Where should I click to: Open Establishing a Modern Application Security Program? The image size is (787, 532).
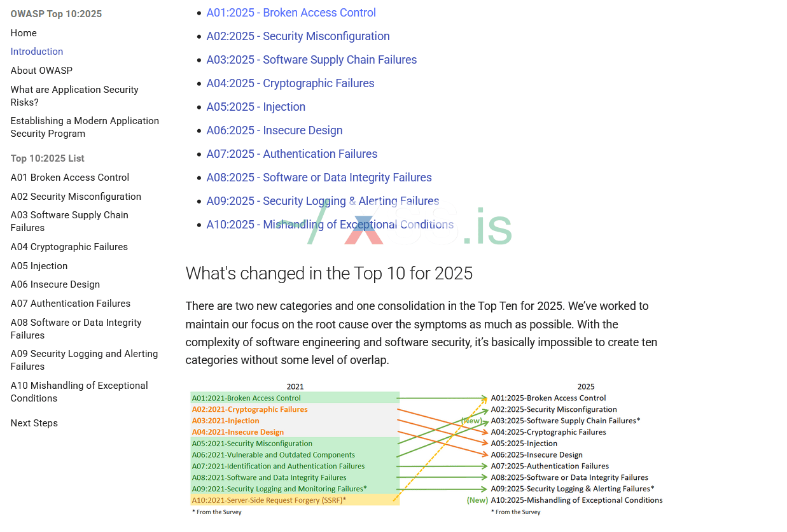pos(85,127)
